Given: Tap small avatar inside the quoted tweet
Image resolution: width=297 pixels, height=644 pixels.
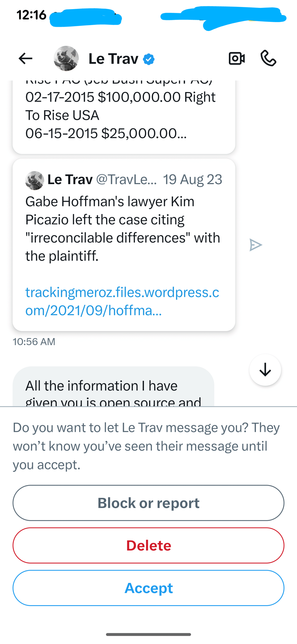Looking at the screenshot, I should click(x=35, y=180).
